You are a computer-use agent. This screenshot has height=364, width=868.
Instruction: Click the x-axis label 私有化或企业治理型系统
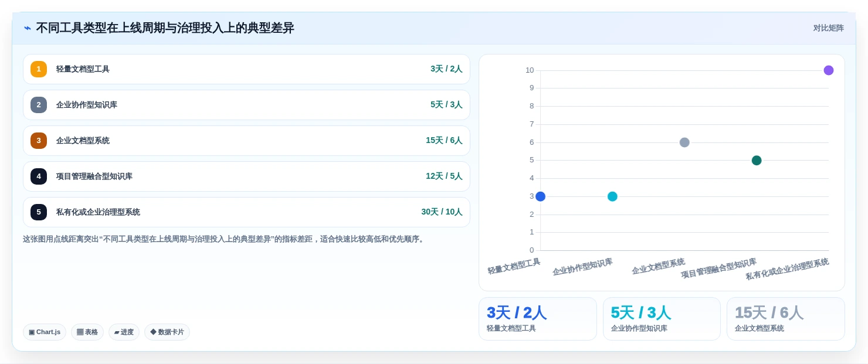(x=787, y=269)
